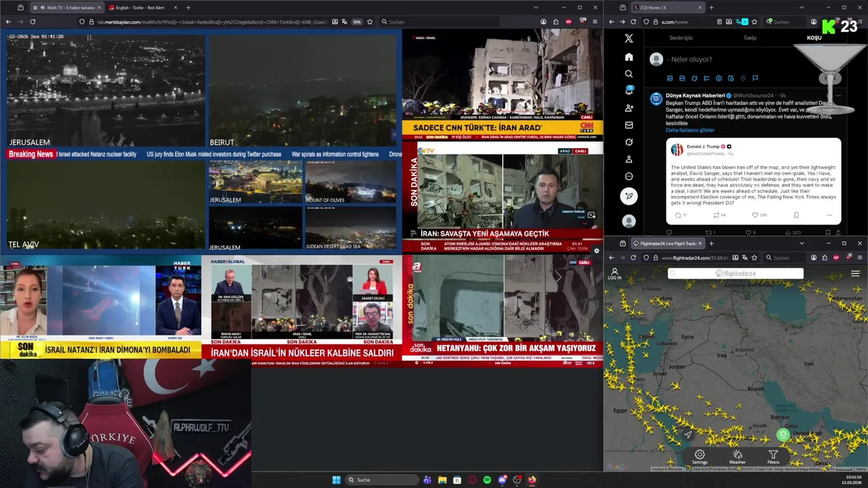The width and height of the screenshot is (868, 488).
Task: Switch to 'Takip' tab on X
Action: 749,38
